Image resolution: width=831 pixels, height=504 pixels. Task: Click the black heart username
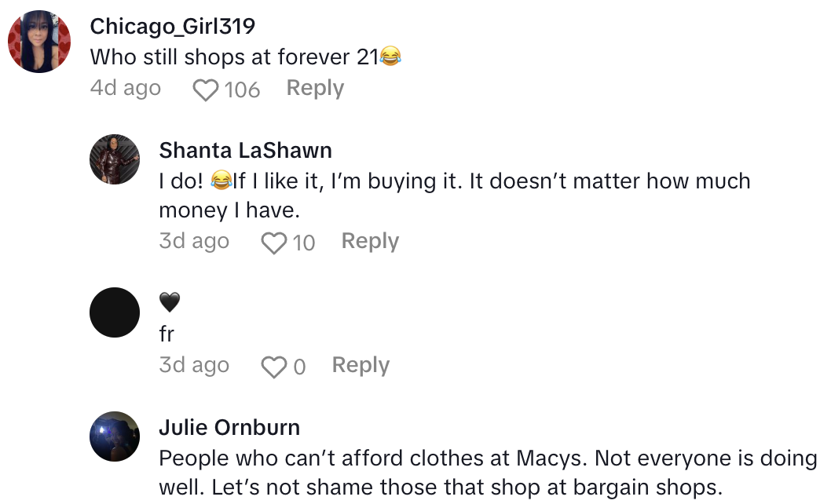[x=170, y=301]
